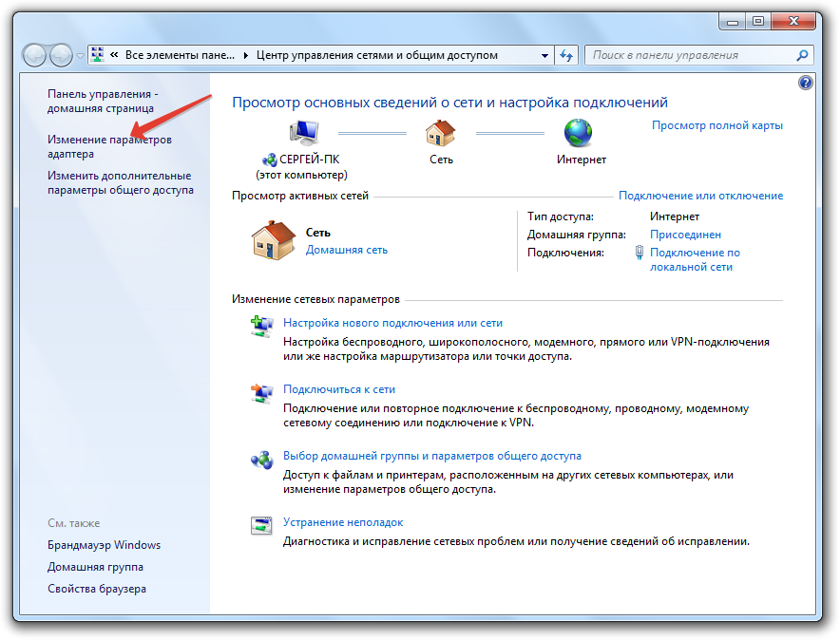The height and width of the screenshot is (640, 840).
Task: Expand the breadcrumb arrow after Все элементы пане...
Action: tap(245, 55)
